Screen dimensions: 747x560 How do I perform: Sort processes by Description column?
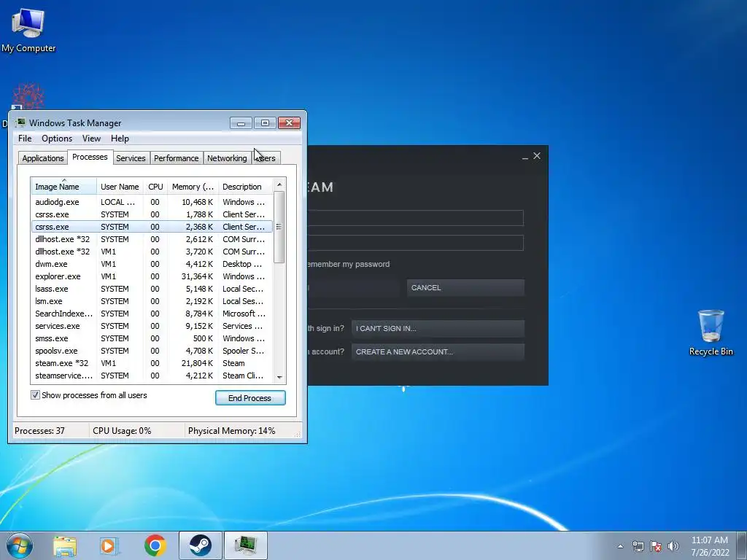pos(245,187)
